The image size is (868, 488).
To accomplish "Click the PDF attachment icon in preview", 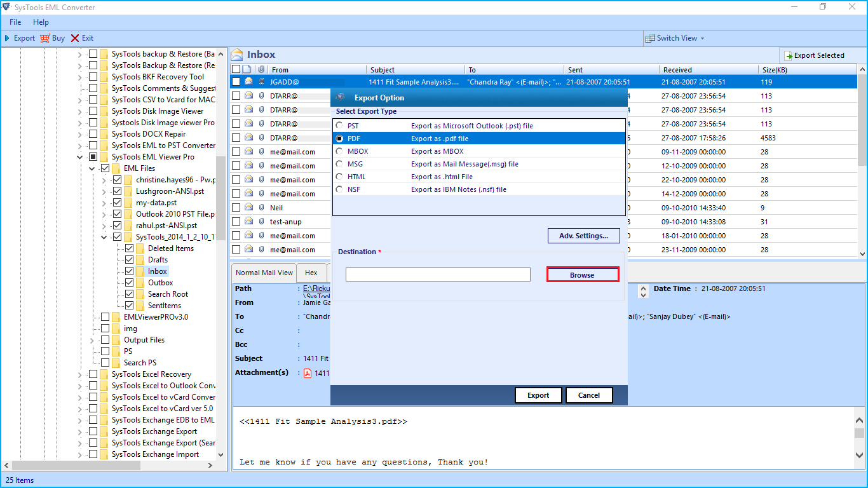I will (307, 373).
